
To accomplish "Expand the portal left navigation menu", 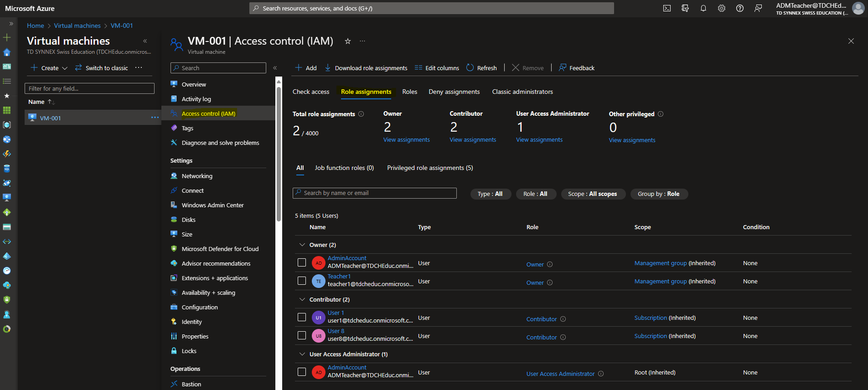I will [11, 24].
